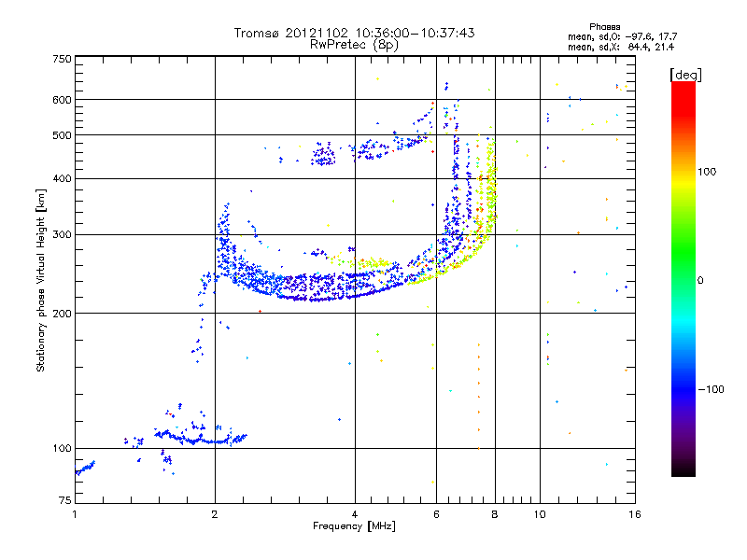Click the x-axis label "10"
This screenshot has height=560, width=747.
540,514
